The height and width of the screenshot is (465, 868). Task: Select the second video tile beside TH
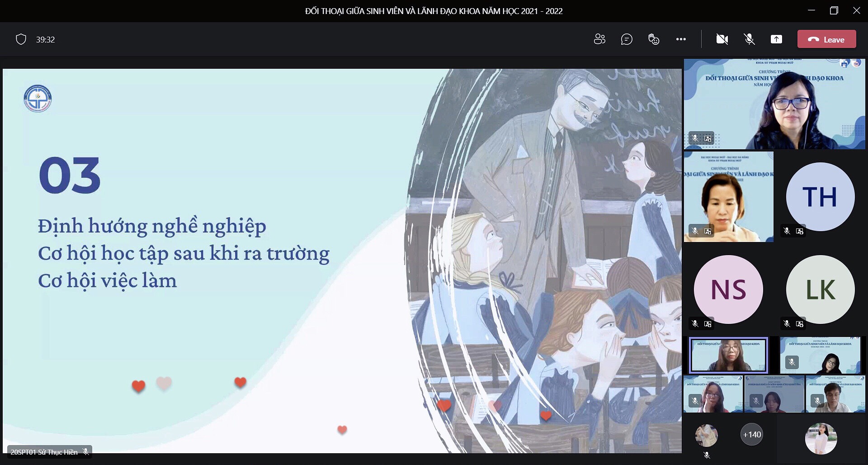(728, 197)
